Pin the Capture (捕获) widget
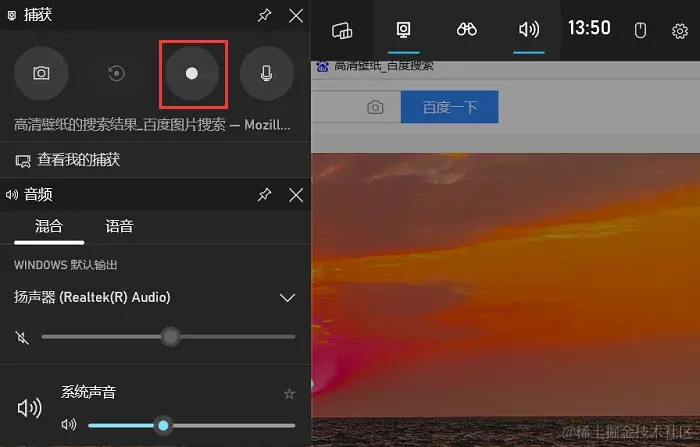Screen dimensions: 700x447 [264, 16]
